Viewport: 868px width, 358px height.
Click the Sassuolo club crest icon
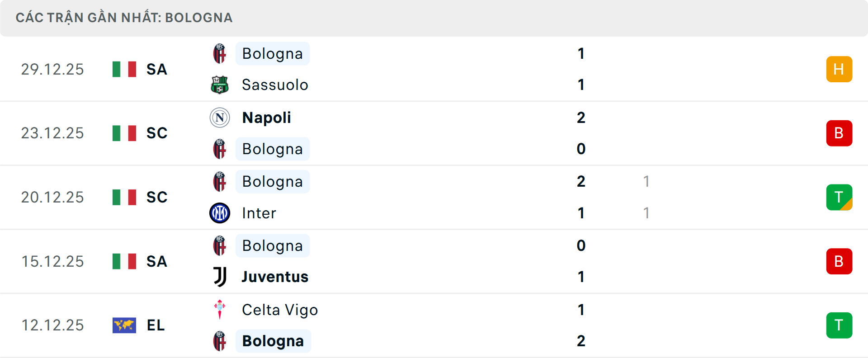220,85
